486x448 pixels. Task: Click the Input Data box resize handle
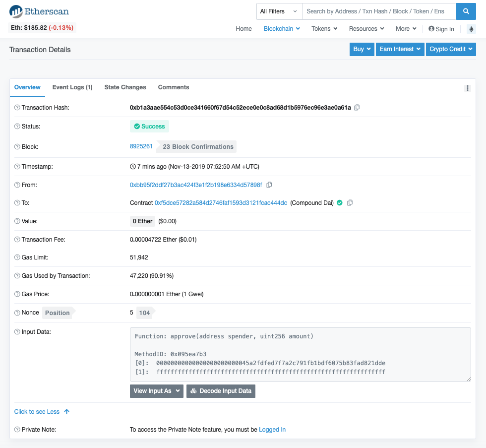tap(469, 379)
